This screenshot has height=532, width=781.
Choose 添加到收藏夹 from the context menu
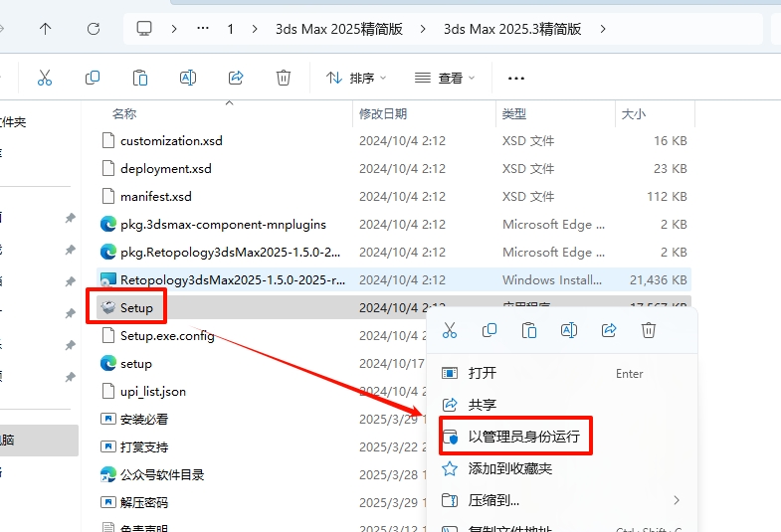click(x=562, y=468)
